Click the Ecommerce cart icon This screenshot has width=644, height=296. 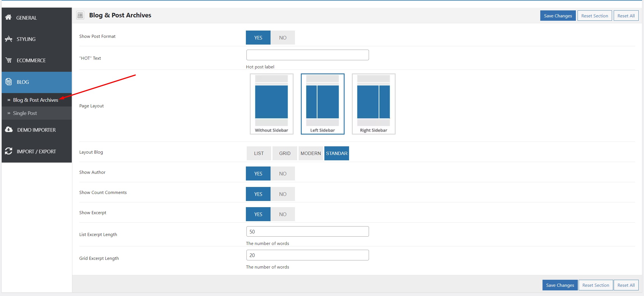pyautogui.click(x=9, y=60)
